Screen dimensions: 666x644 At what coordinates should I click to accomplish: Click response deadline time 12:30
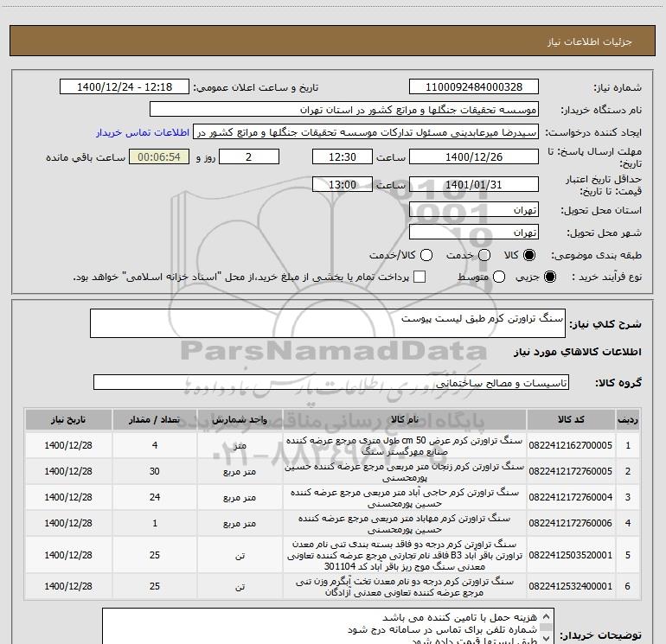[343, 157]
